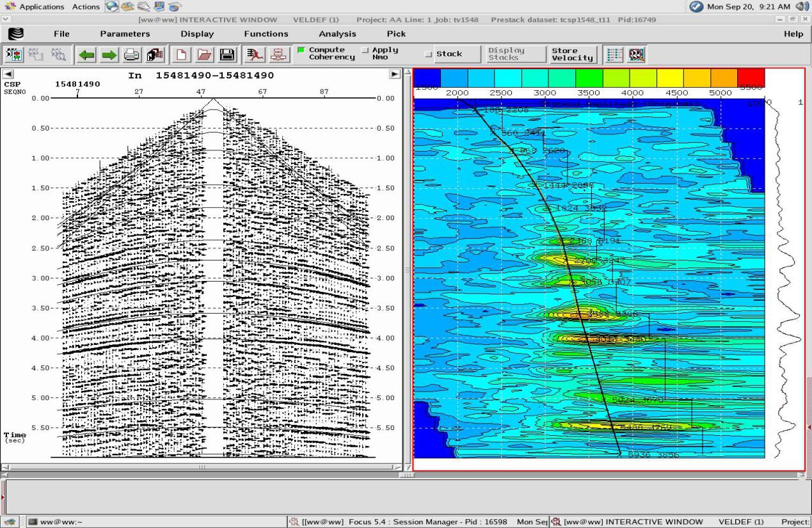
Task: Open the Parameters menu
Action: pyautogui.click(x=125, y=34)
